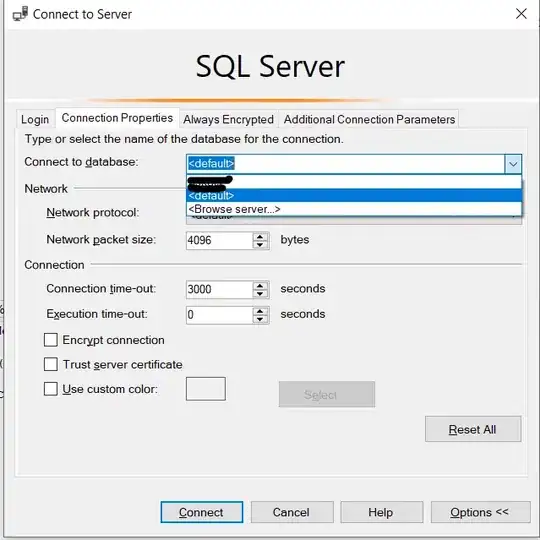The width and height of the screenshot is (540, 540).
Task: Choose <Browse server...> from the list
Action: [354, 209]
